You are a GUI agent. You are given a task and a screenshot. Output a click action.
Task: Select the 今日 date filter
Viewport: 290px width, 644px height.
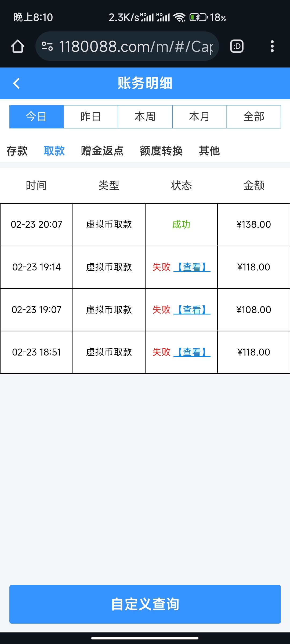coord(37,117)
